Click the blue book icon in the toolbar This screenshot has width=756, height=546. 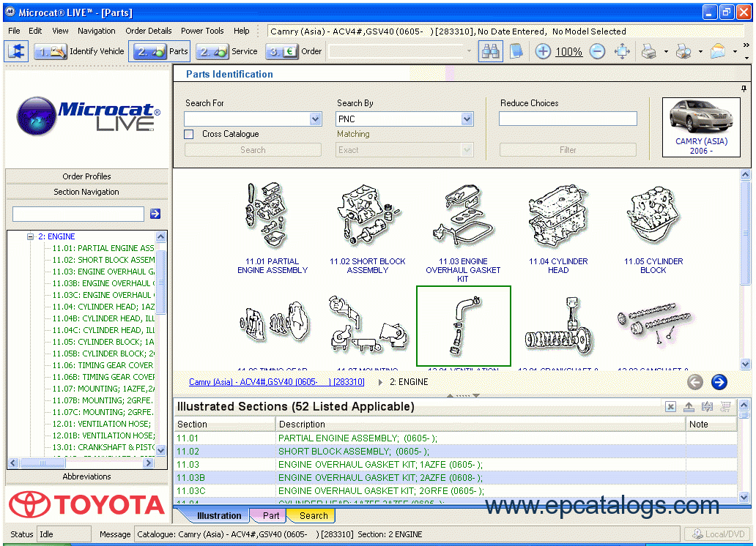(x=516, y=51)
